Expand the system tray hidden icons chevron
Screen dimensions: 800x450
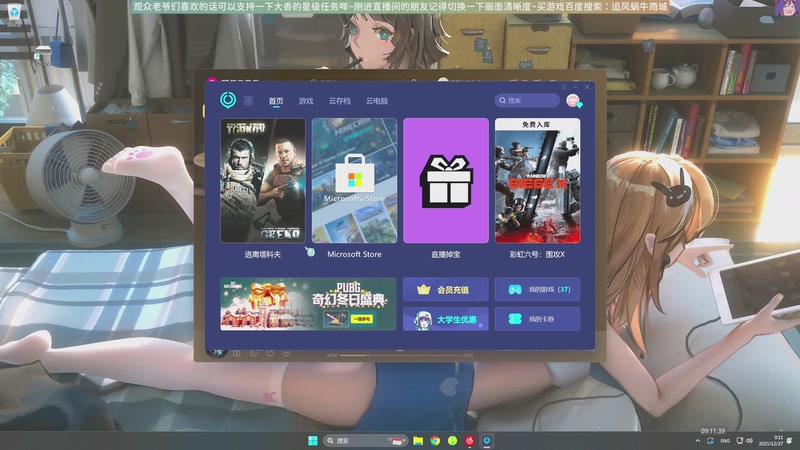click(697, 441)
